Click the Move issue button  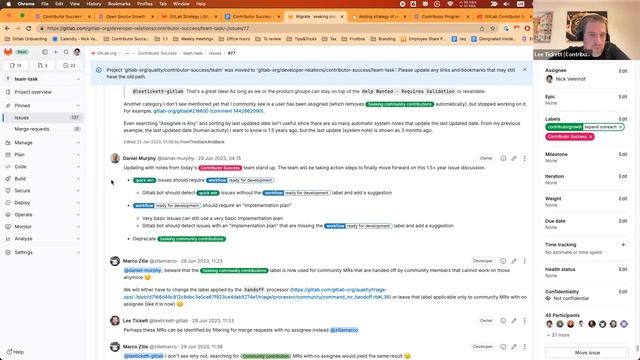pos(587,353)
